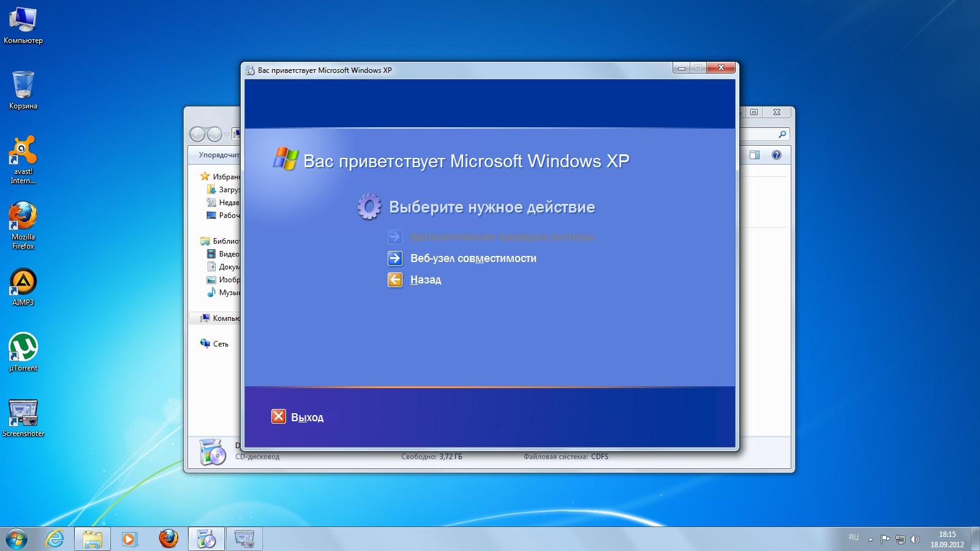Screen dimensions: 980x551
Task: Open the Компьютер desktop icon
Action: click(x=23, y=26)
